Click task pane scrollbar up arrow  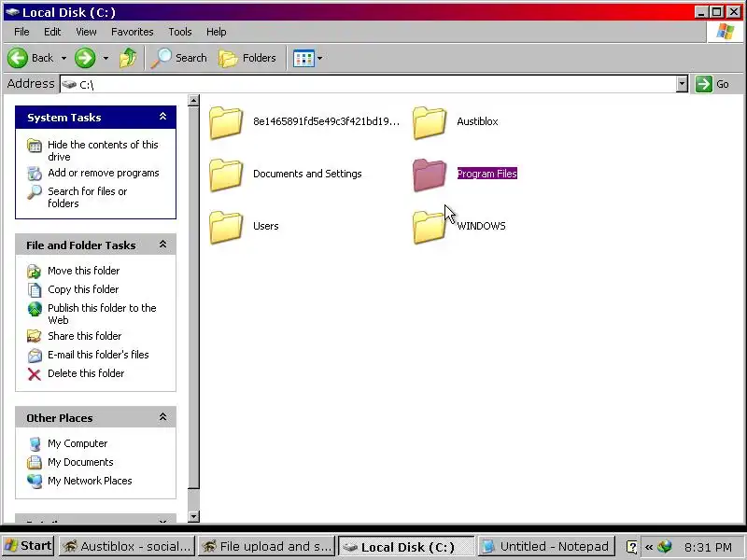point(193,101)
